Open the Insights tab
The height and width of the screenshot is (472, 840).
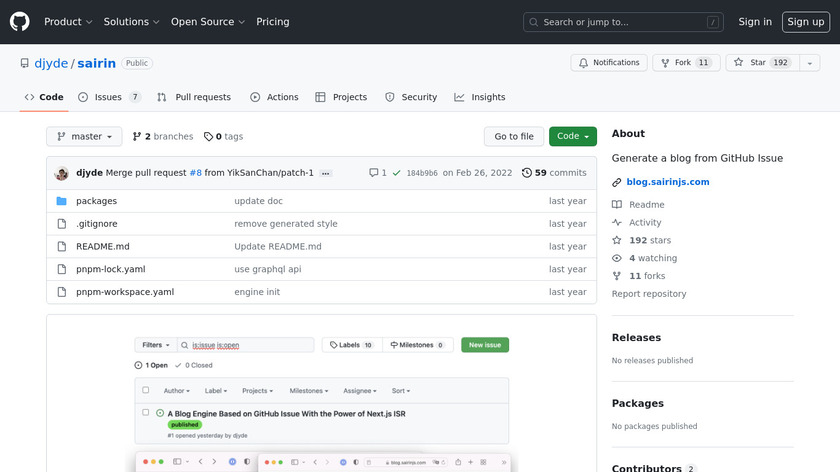click(x=480, y=97)
